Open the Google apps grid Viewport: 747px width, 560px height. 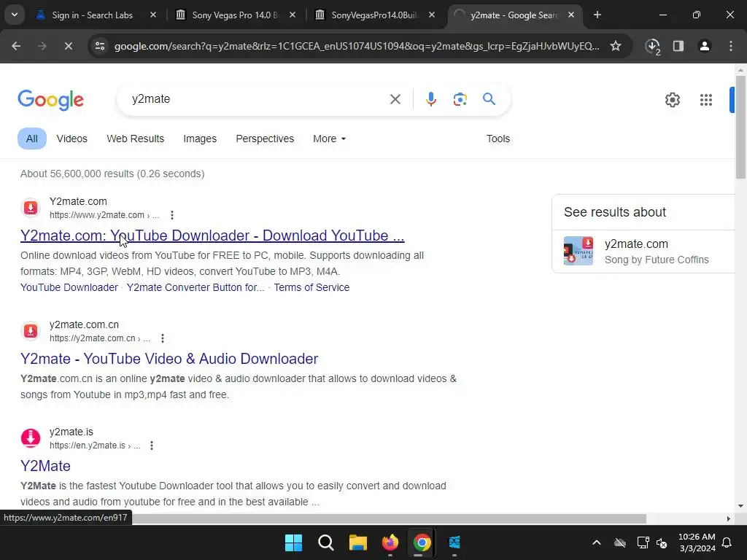705,100
